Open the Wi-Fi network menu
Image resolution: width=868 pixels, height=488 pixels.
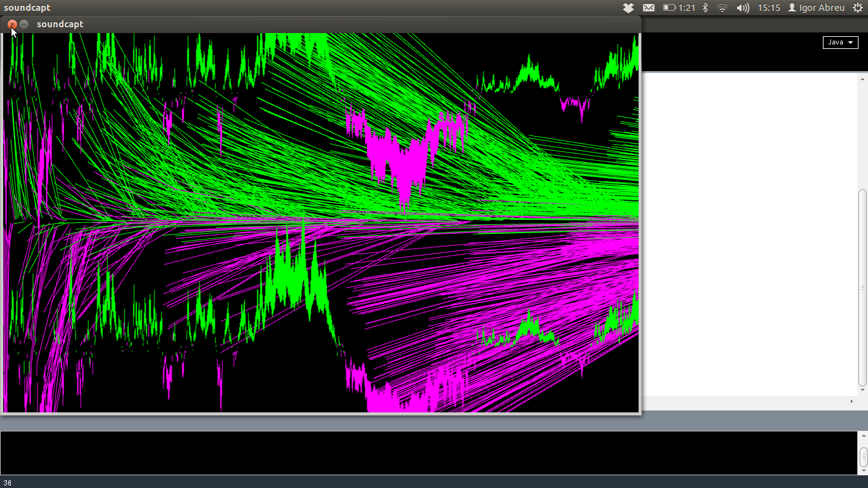pyautogui.click(x=722, y=8)
